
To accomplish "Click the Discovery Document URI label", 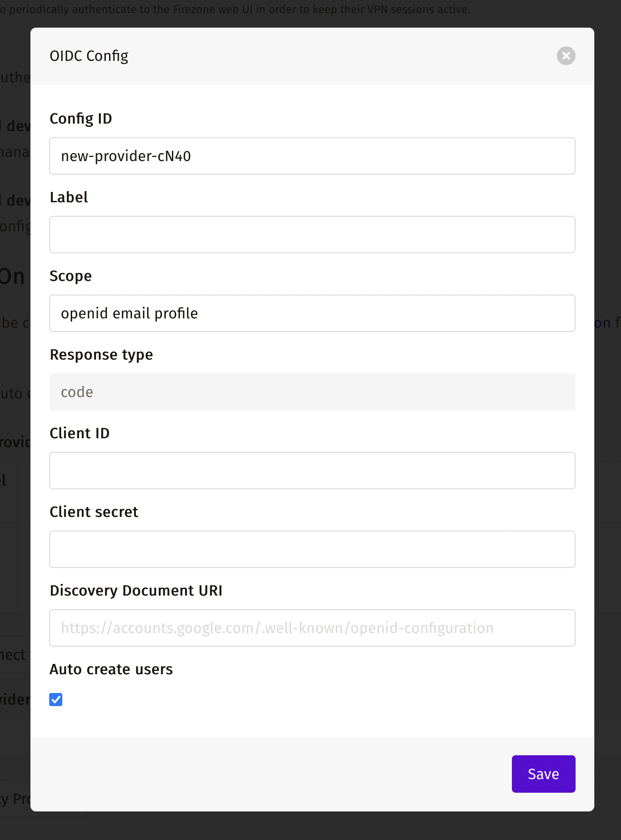I will pos(136,591).
